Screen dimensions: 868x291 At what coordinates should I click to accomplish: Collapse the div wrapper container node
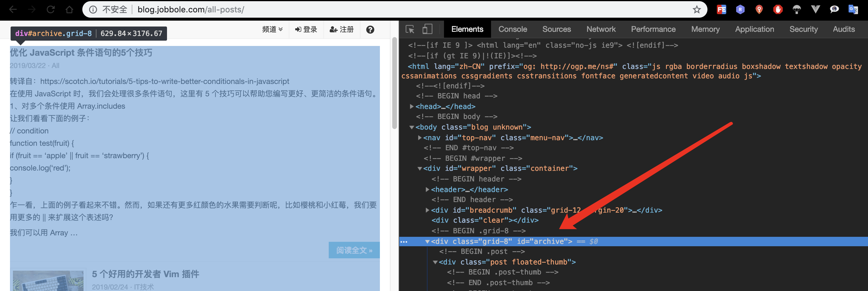(x=420, y=168)
